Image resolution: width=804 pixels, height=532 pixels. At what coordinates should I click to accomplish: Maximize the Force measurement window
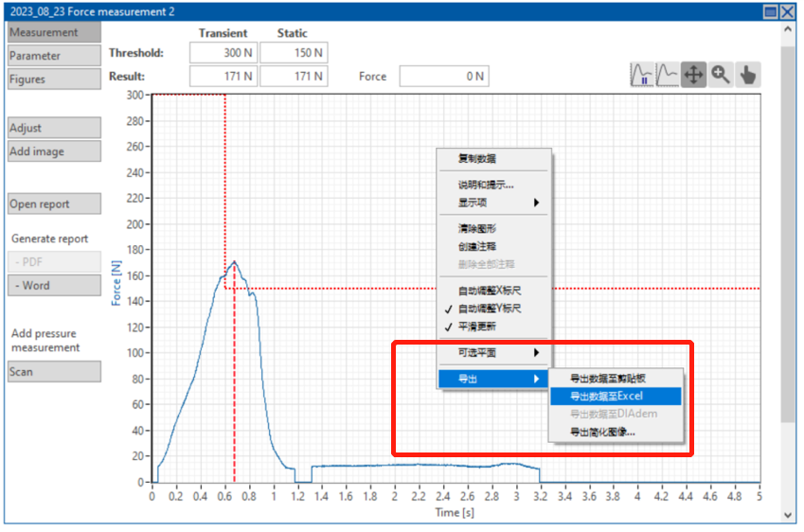(773, 11)
